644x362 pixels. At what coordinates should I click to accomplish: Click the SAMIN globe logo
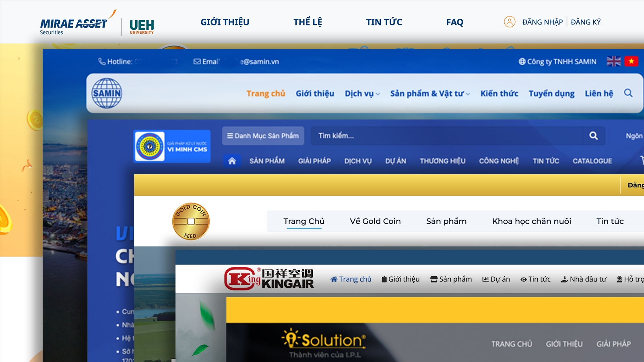pyautogui.click(x=107, y=93)
